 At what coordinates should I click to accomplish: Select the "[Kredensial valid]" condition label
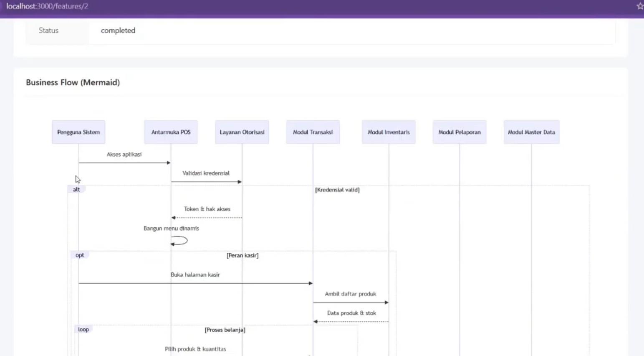pos(337,190)
